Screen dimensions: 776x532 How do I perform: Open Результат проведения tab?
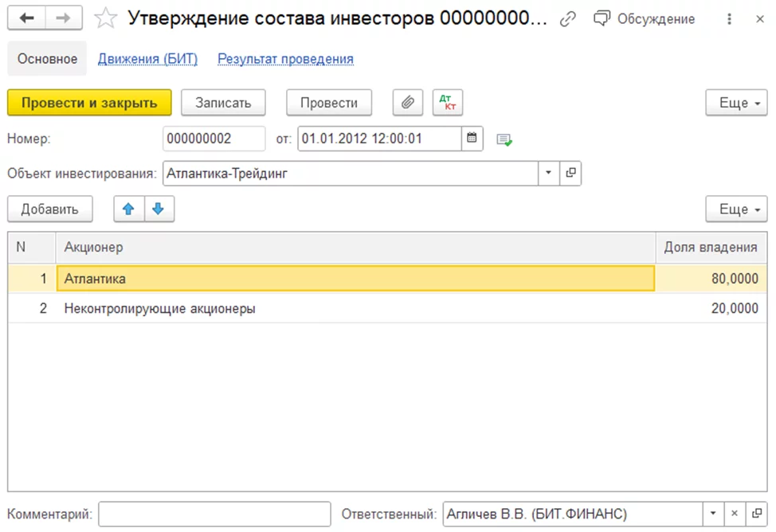point(285,59)
